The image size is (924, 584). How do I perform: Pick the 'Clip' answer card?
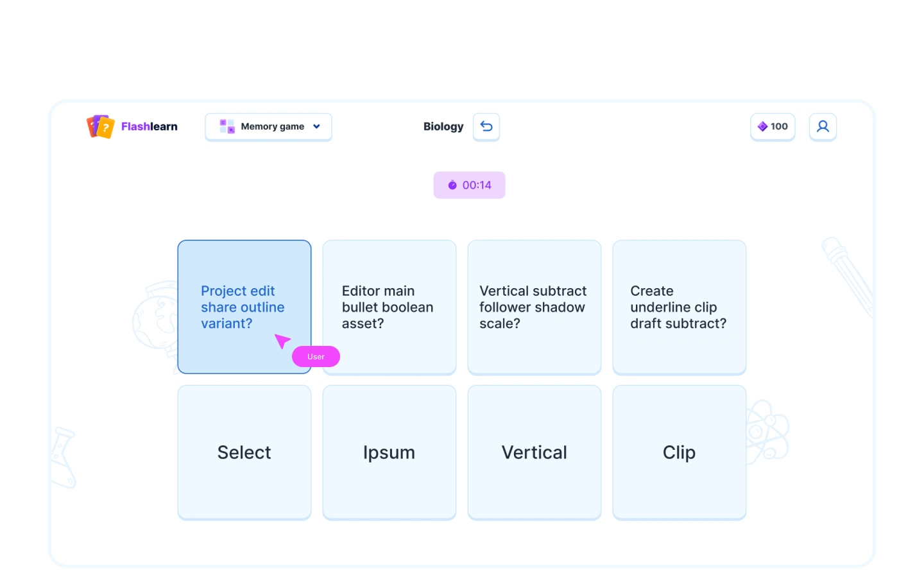(x=680, y=452)
